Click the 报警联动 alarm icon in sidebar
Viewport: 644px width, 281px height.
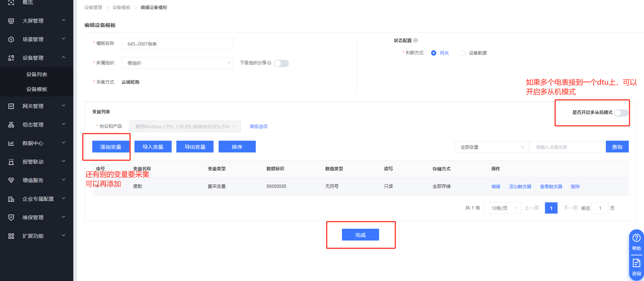[x=11, y=162]
